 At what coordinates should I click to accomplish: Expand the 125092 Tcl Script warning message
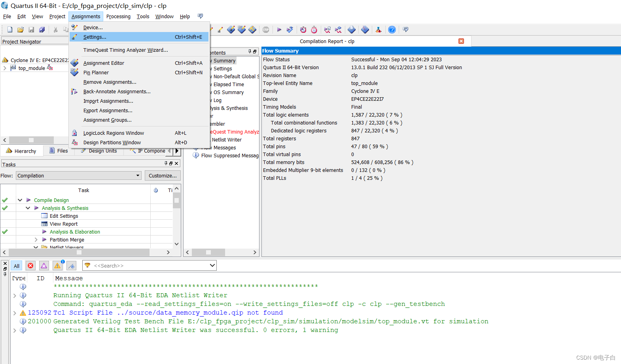coord(15,313)
